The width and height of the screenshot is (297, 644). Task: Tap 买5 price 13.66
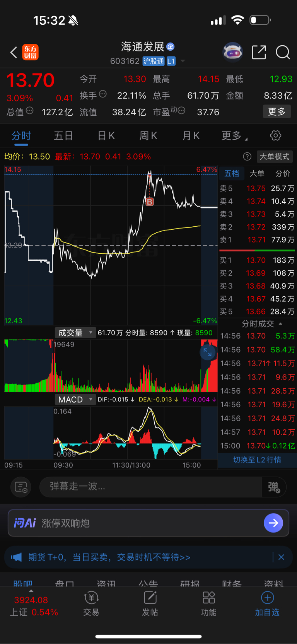coord(256,312)
